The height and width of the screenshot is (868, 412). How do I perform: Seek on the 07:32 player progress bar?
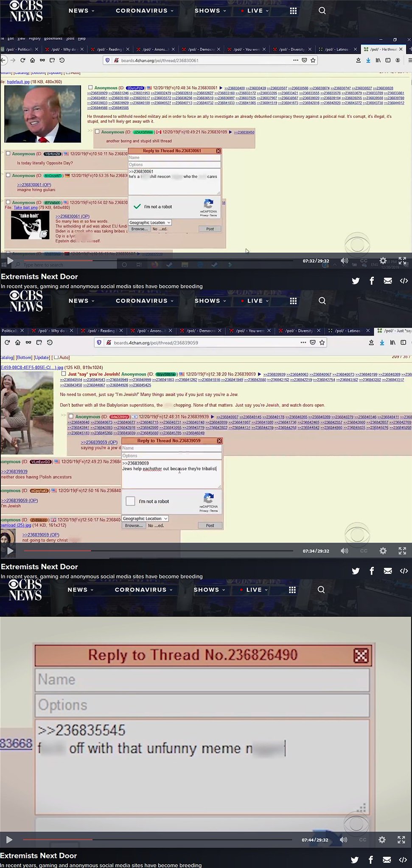(158, 260)
